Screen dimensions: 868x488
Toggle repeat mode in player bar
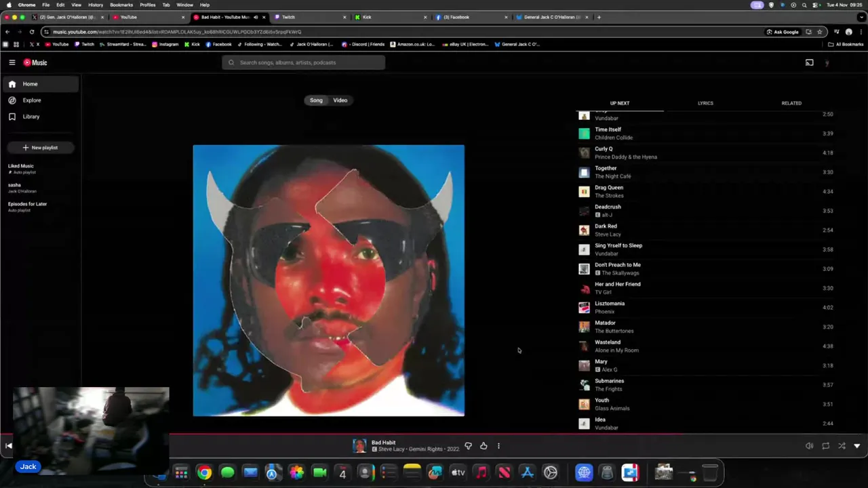(x=825, y=446)
